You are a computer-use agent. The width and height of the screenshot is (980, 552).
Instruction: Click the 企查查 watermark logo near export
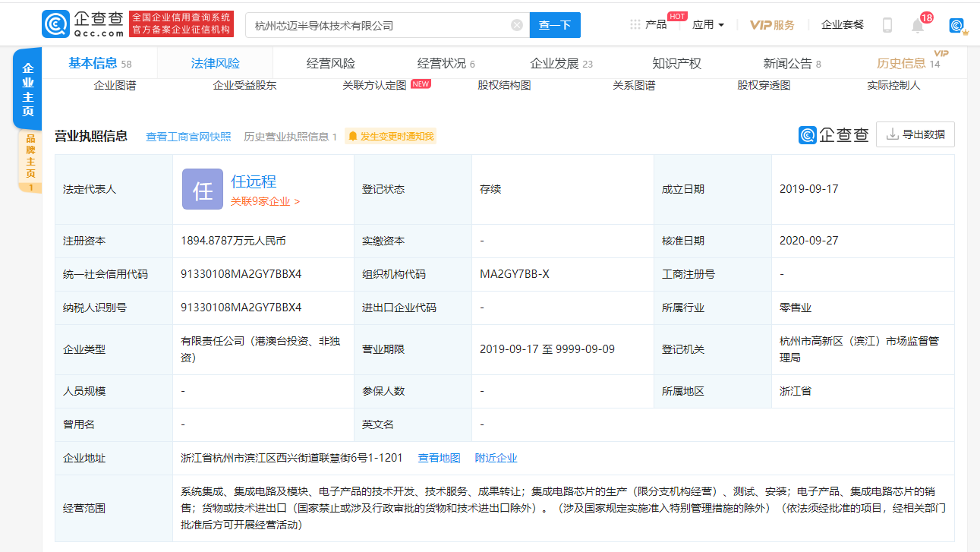[833, 135]
